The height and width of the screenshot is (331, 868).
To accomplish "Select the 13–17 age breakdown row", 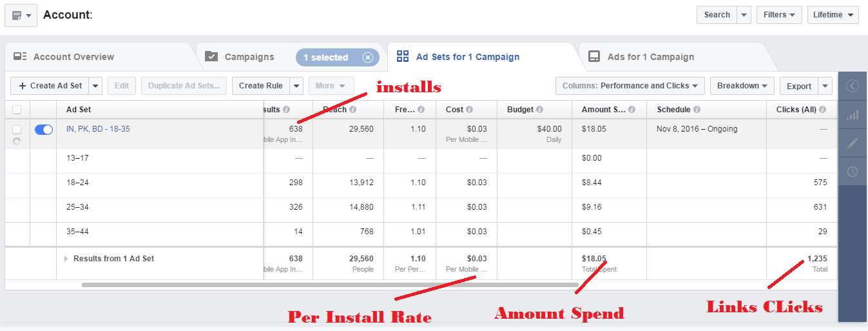I will (421, 161).
